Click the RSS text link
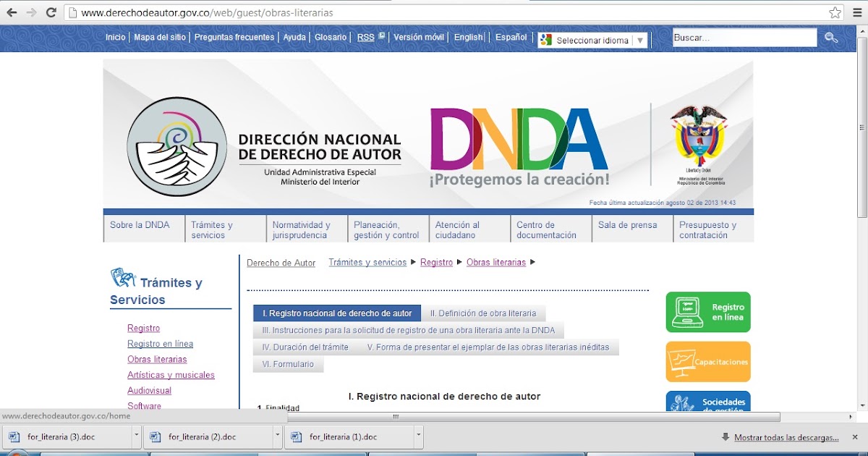 pyautogui.click(x=366, y=37)
